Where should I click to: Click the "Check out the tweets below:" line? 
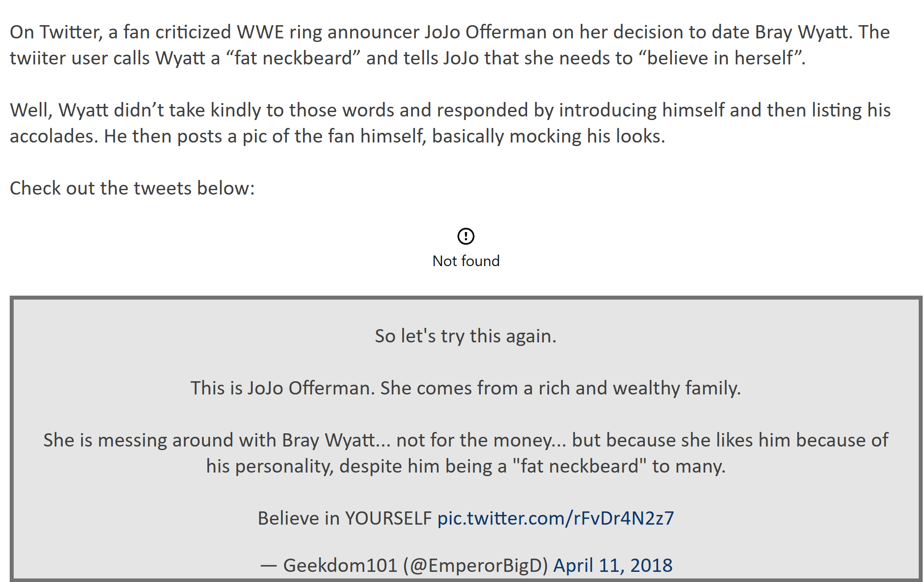[132, 188]
